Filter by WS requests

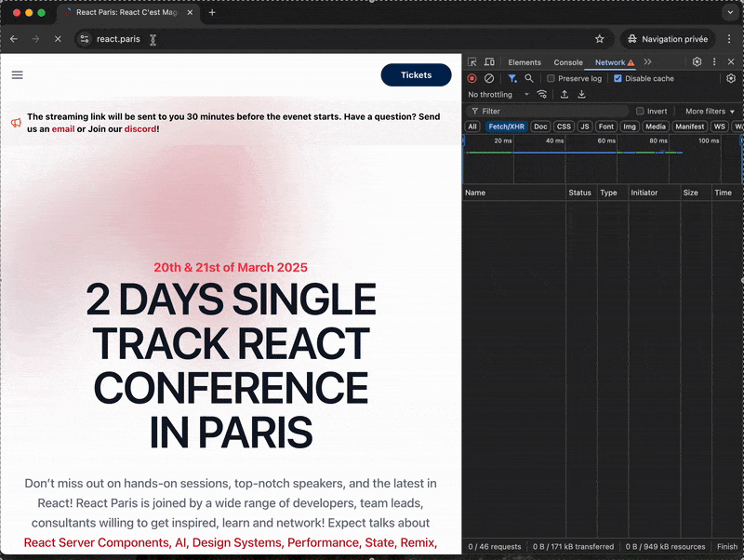tap(719, 127)
